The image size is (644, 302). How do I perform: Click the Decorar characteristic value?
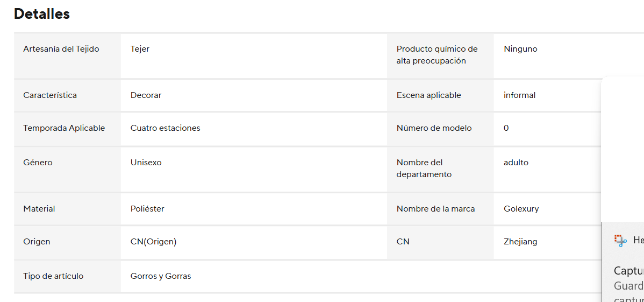tap(146, 95)
